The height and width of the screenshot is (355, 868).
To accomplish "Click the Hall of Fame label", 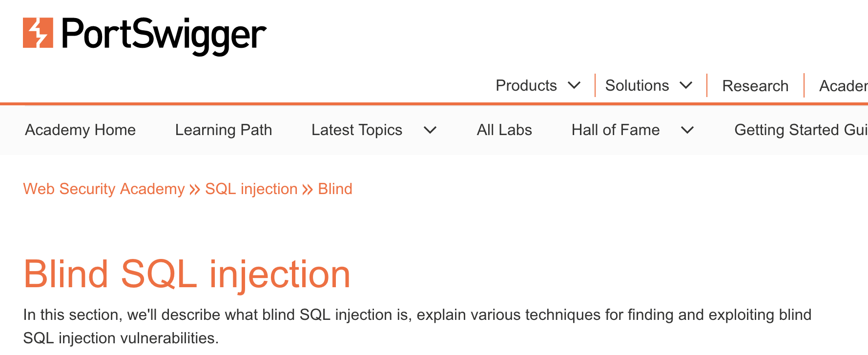I will (x=615, y=130).
